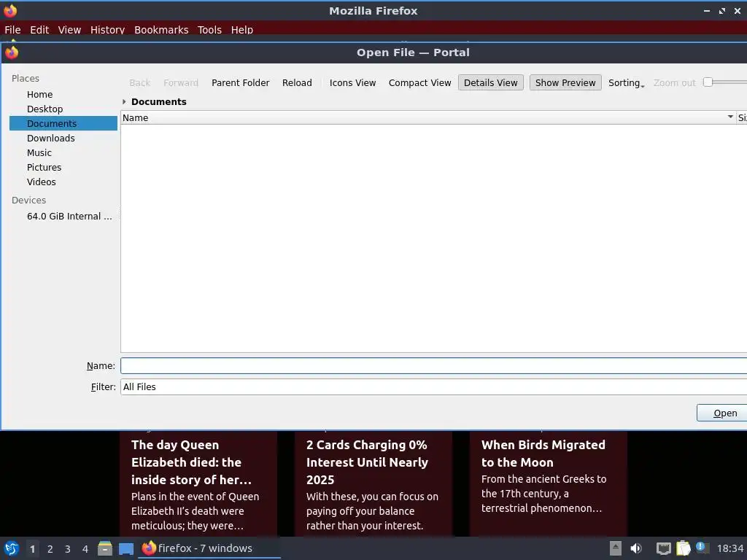This screenshot has width=747, height=560.
Task: Toggle Details View in file dialog
Action: tap(491, 83)
